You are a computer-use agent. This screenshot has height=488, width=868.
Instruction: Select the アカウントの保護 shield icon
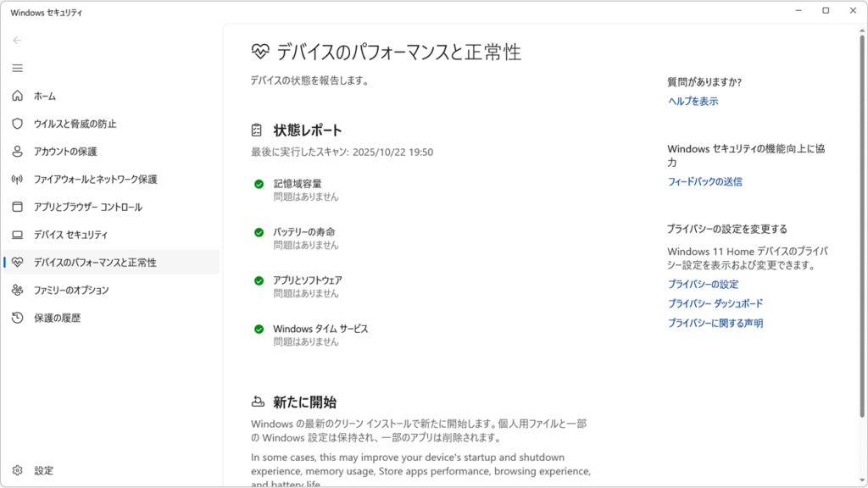(18, 152)
